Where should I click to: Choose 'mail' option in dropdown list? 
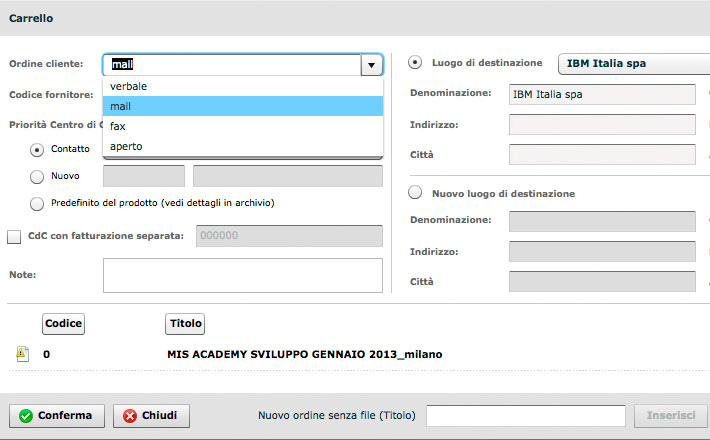[243, 106]
